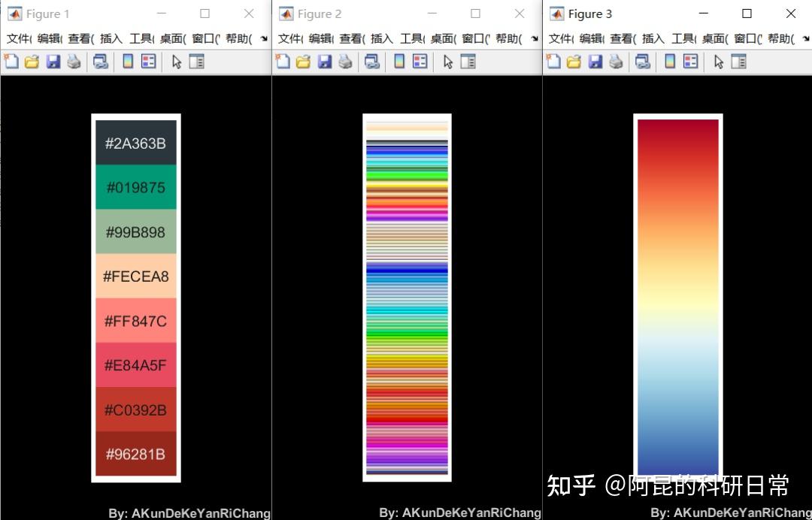This screenshot has width=812, height=520.
Task: Expand Figure 2's overflow menu chevron
Action: coord(535,39)
